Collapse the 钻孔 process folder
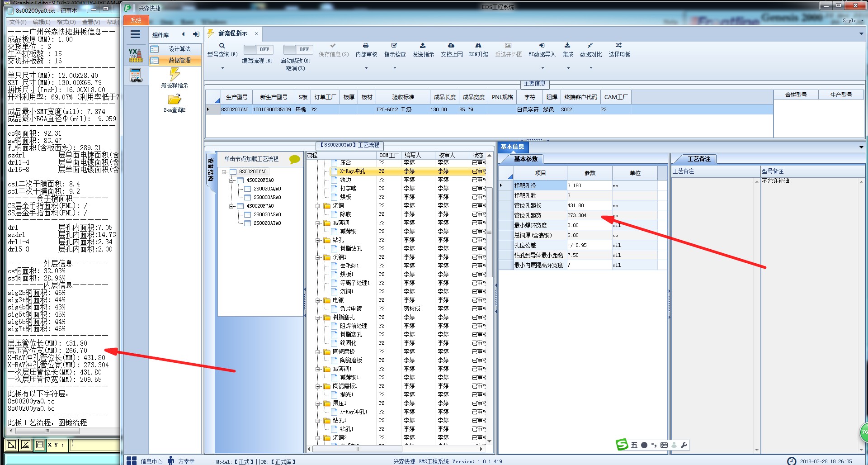868x465 pixels. [x=318, y=240]
